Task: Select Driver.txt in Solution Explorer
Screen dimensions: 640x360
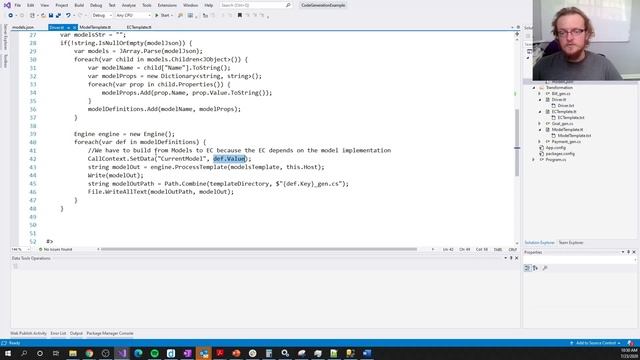Action: tap(565, 106)
